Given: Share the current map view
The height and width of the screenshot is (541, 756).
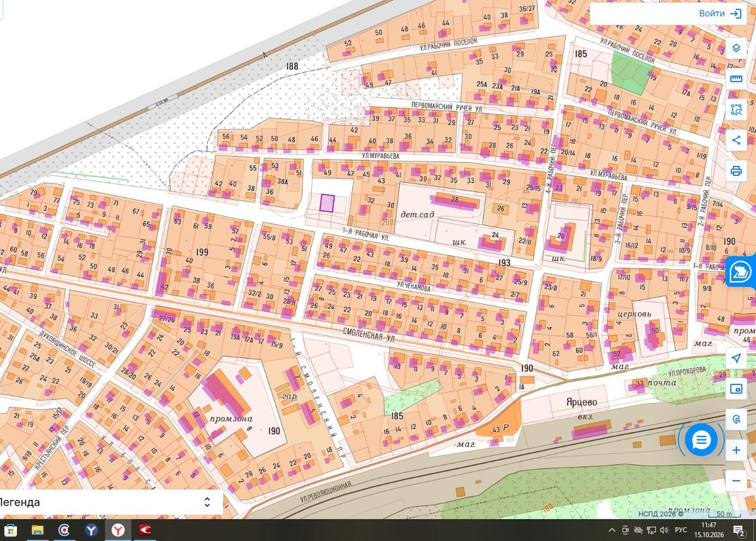Looking at the screenshot, I should tap(736, 139).
